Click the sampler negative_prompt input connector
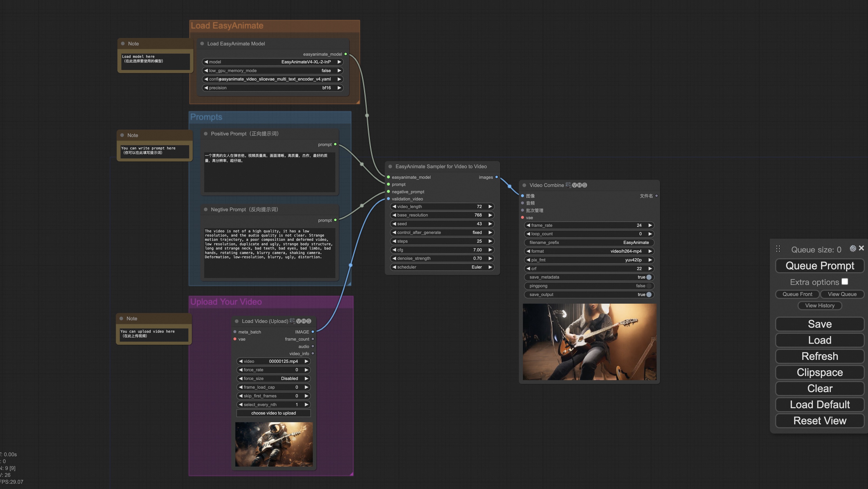Screen dimensions: 868x489 coord(389,191)
